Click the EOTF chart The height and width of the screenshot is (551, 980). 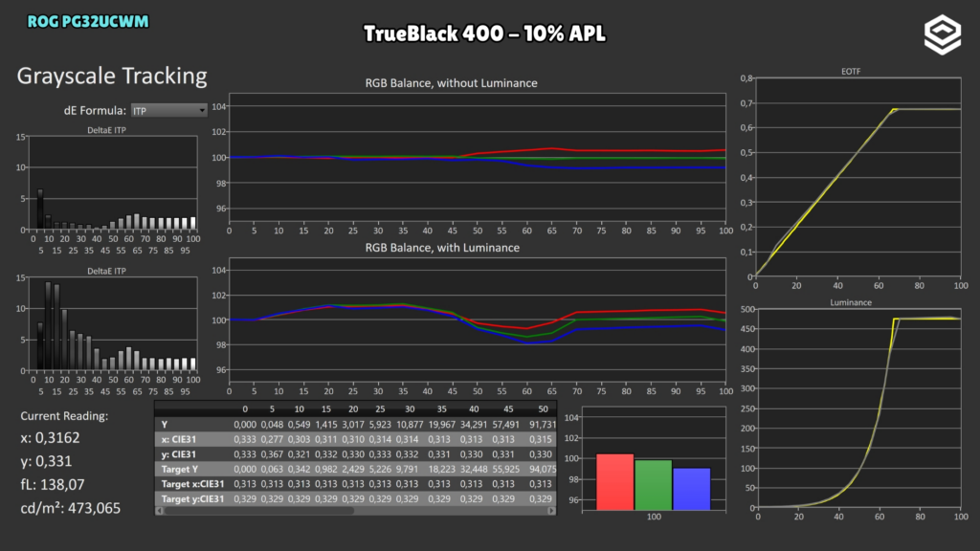[x=858, y=177]
